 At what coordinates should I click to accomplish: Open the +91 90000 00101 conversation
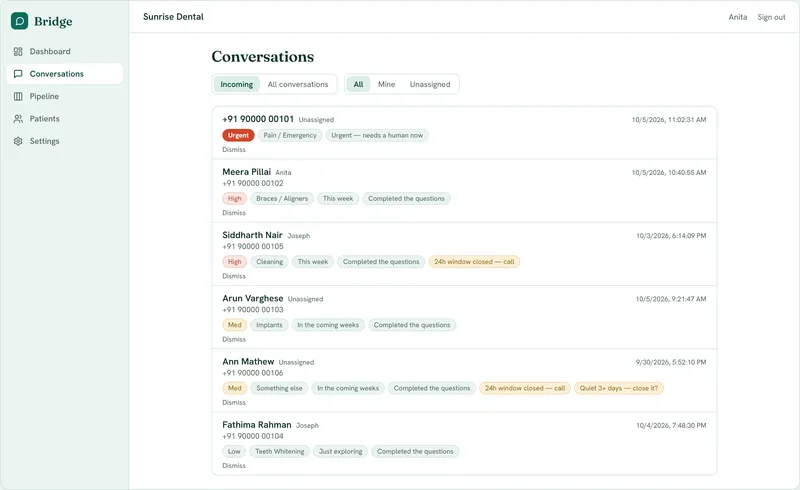coord(464,133)
